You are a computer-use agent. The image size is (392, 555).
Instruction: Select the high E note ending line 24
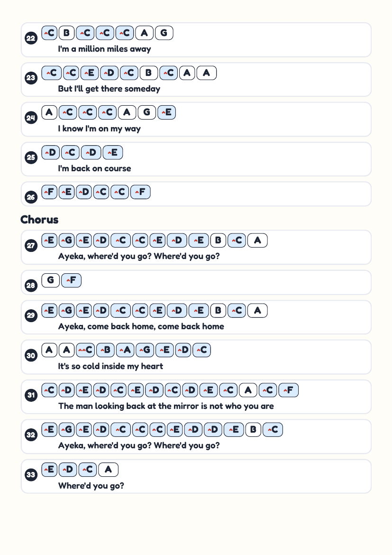[167, 112]
